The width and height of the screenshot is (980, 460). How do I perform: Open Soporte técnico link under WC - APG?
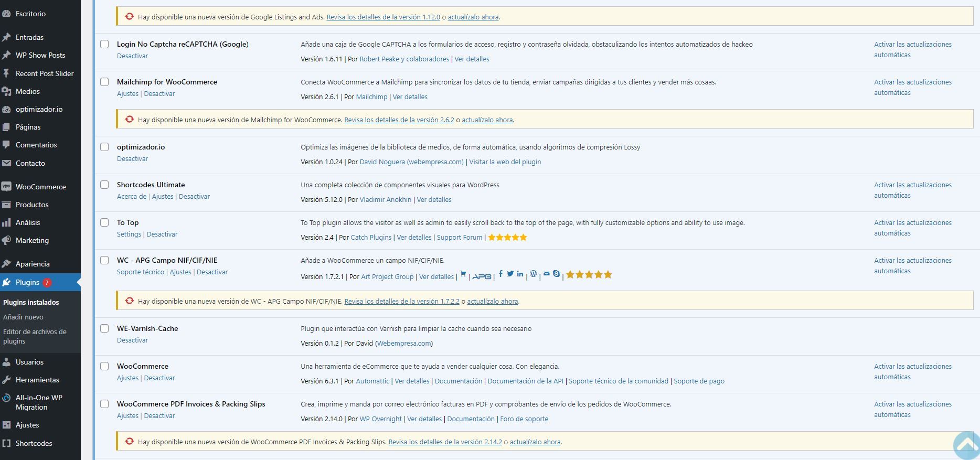coord(141,272)
